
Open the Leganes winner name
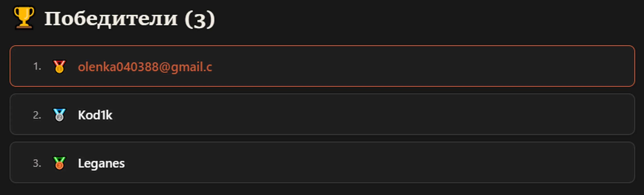tap(101, 164)
